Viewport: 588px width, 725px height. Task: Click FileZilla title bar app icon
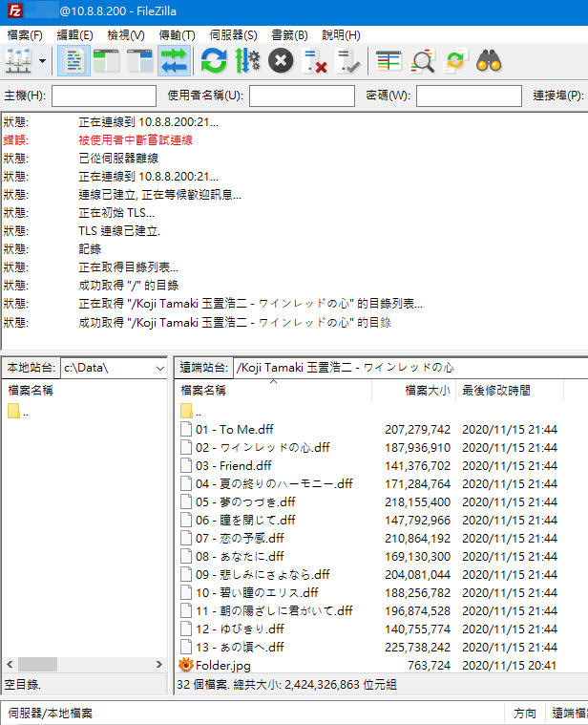(14, 11)
